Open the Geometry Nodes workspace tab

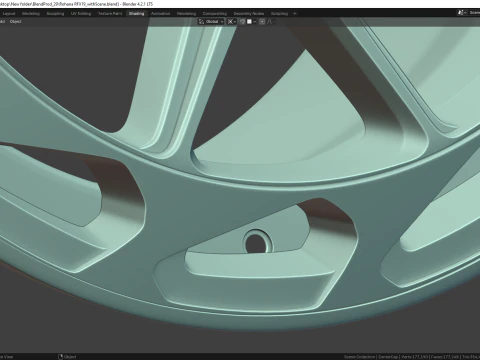(249, 14)
